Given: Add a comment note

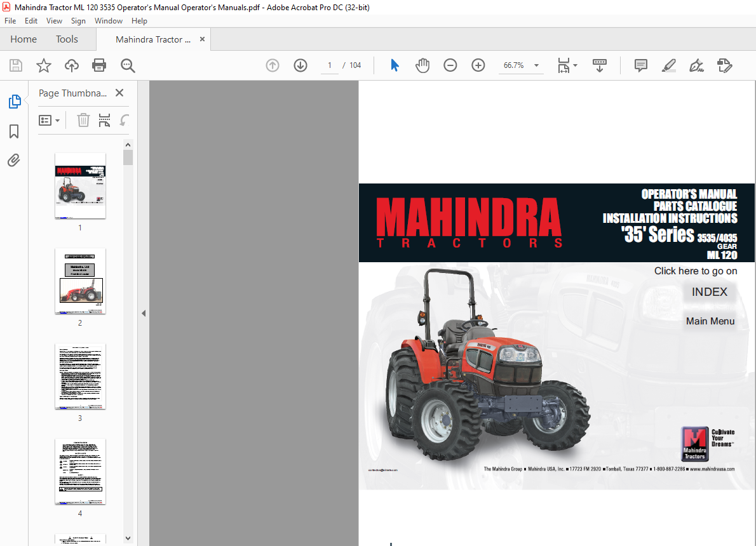Looking at the screenshot, I should [641, 65].
